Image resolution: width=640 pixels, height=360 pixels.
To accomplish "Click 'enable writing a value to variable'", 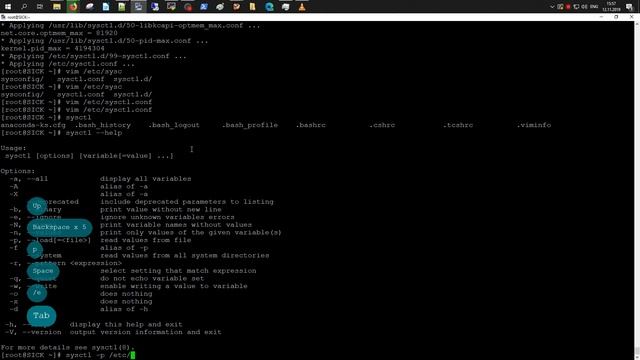I will (x=174, y=286).
